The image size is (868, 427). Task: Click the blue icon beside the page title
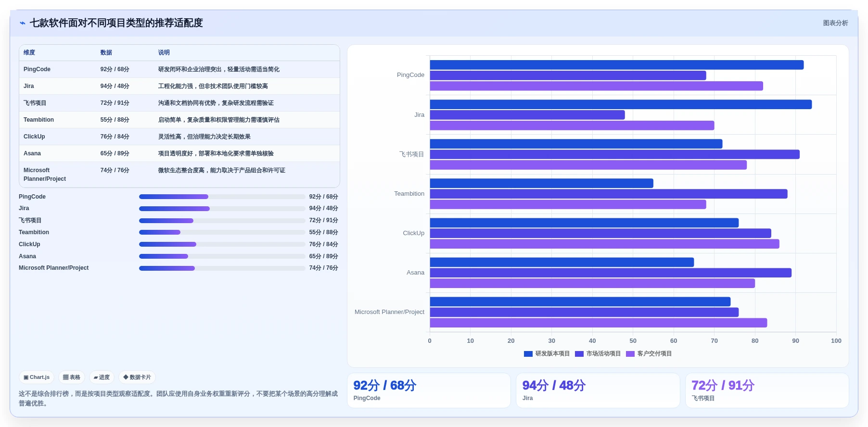[23, 23]
